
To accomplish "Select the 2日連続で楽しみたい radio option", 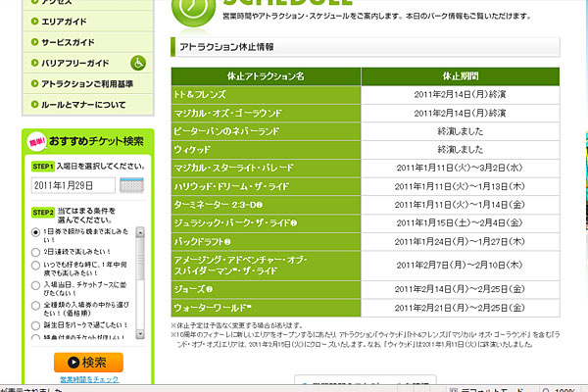I will point(36,250).
